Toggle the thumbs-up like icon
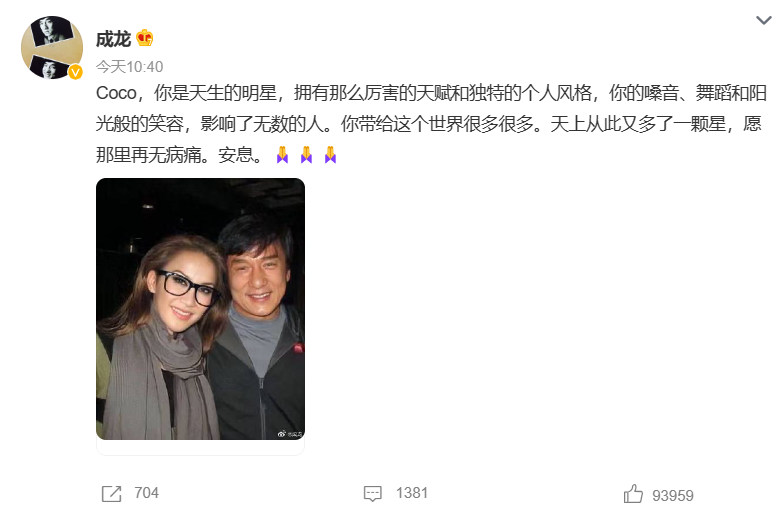 pyautogui.click(x=633, y=494)
